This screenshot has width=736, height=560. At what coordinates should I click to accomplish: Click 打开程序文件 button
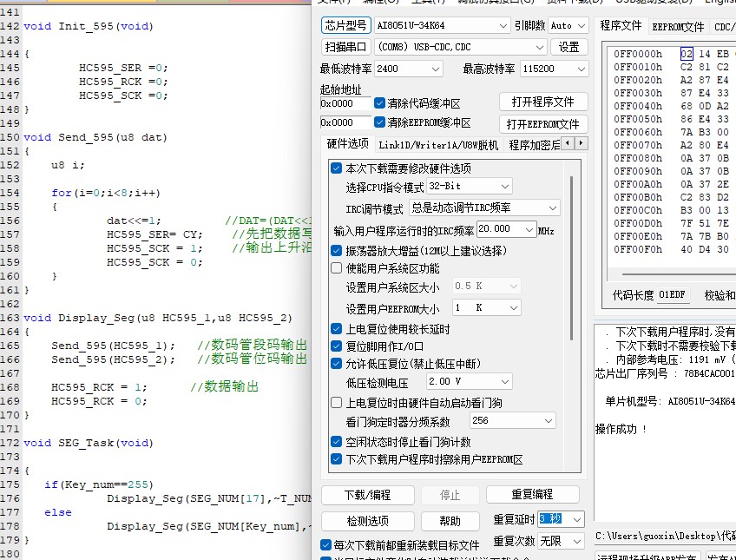point(543,102)
